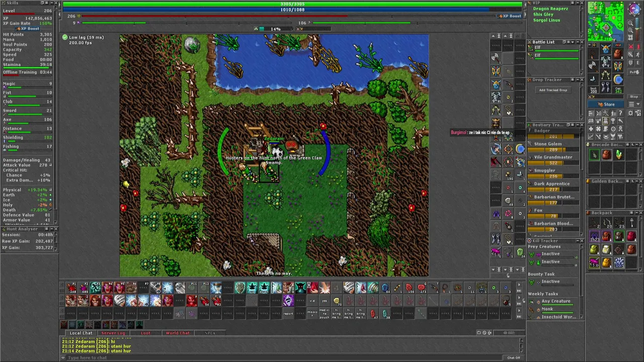Toggle Expert mode E button

click(638, 62)
